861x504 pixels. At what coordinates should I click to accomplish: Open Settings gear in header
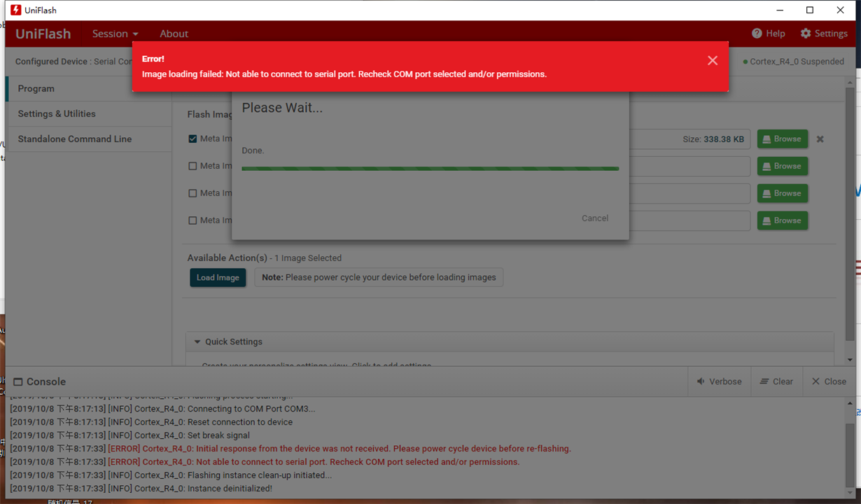[x=824, y=34]
